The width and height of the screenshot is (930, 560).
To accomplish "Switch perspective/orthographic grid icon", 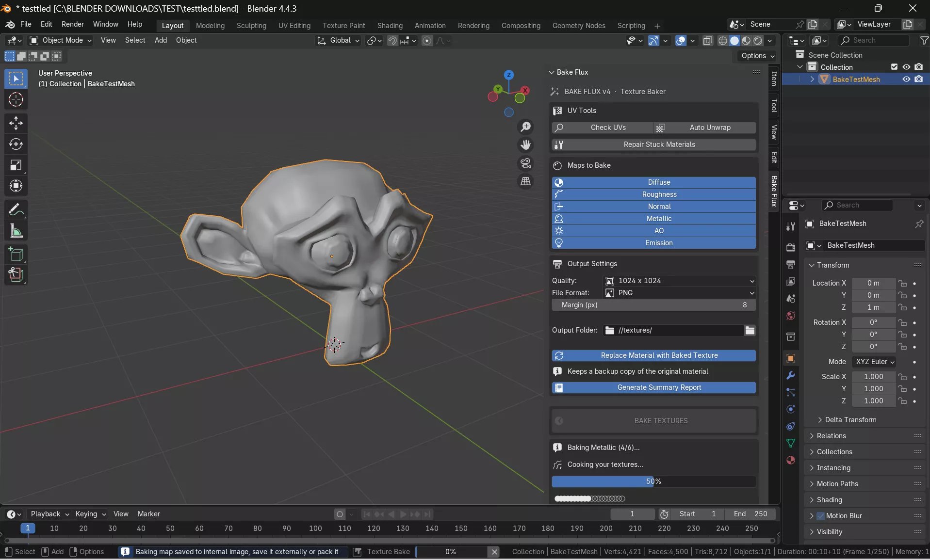I will pyautogui.click(x=525, y=181).
